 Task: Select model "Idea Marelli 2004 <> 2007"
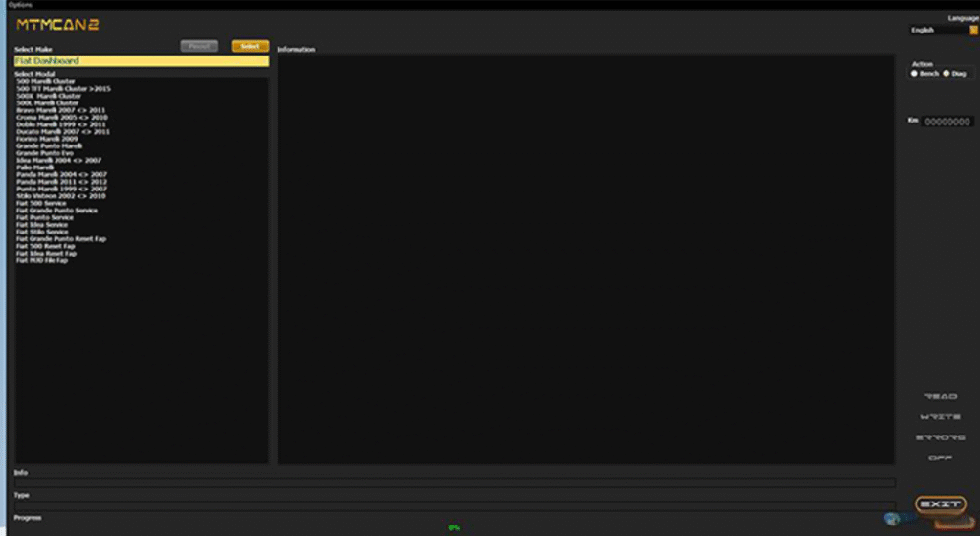coord(58,161)
